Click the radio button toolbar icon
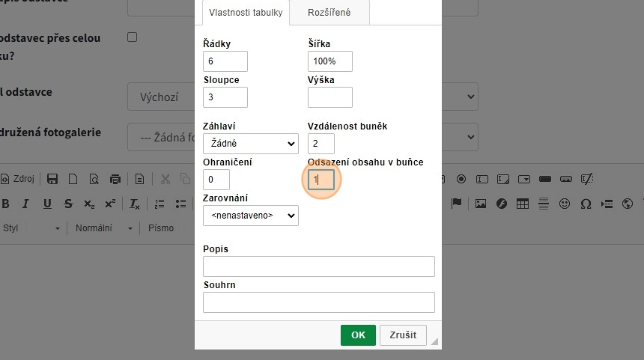The height and width of the screenshot is (360, 644). tap(461, 179)
